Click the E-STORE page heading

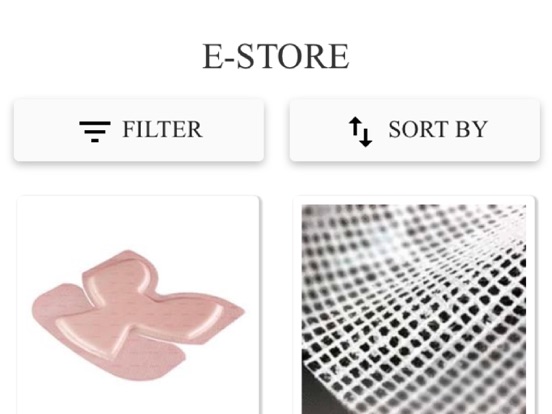[276, 56]
